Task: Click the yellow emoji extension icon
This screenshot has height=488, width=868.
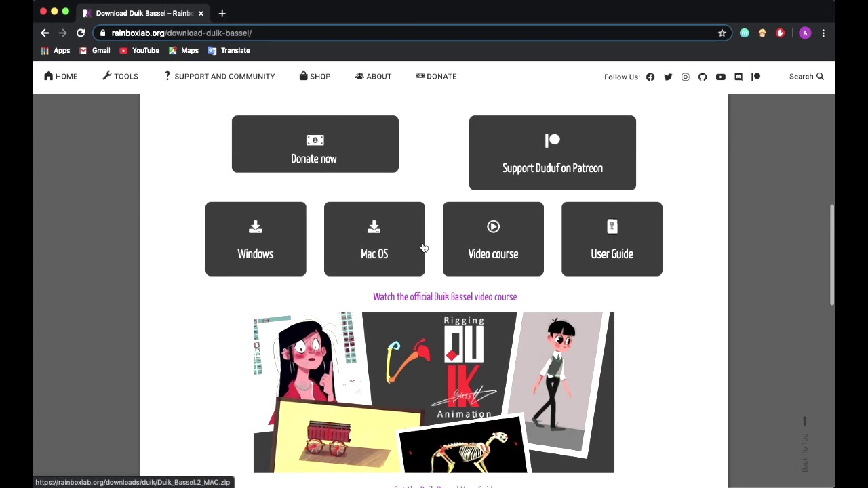Action: click(762, 33)
